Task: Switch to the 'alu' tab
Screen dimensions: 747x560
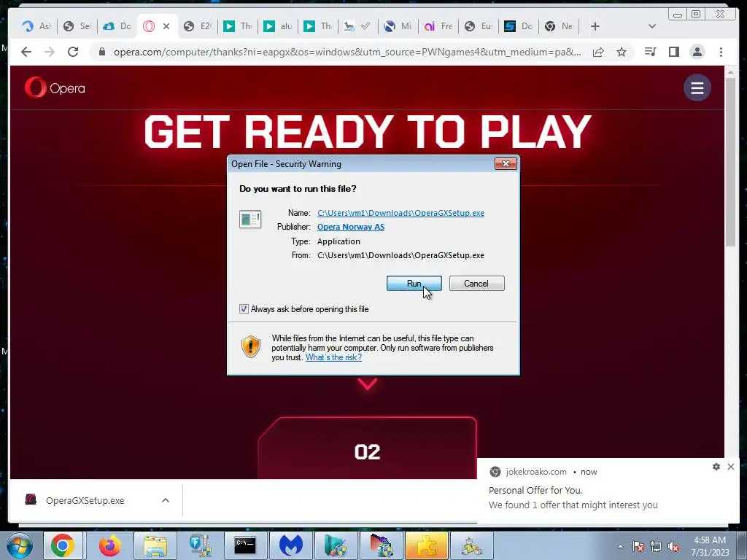Action: [x=278, y=26]
